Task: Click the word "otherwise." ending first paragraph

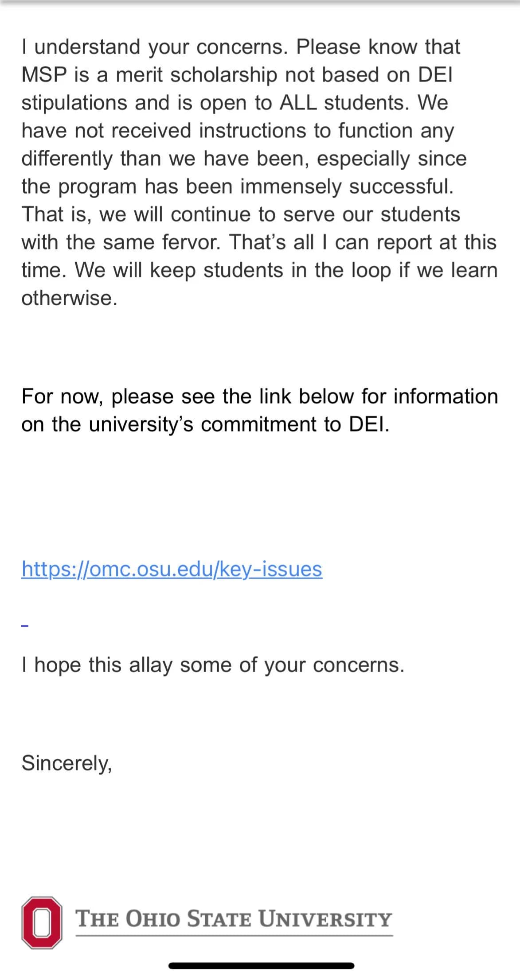Action: click(x=70, y=298)
